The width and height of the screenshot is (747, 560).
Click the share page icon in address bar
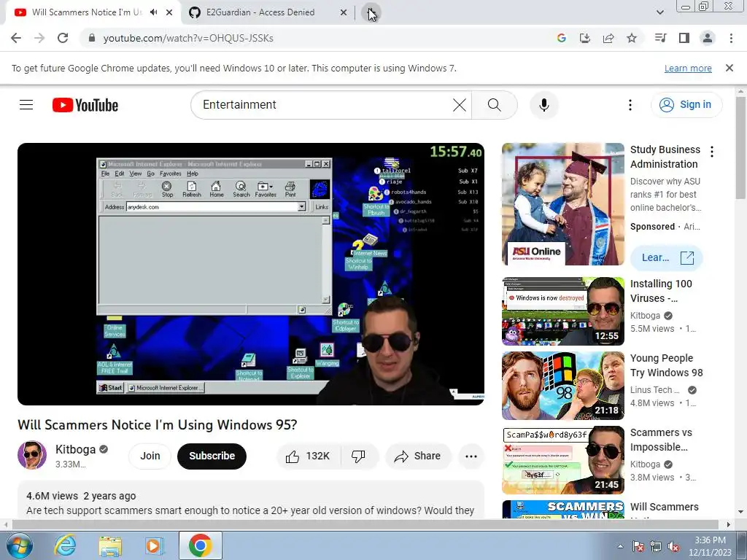click(x=608, y=38)
